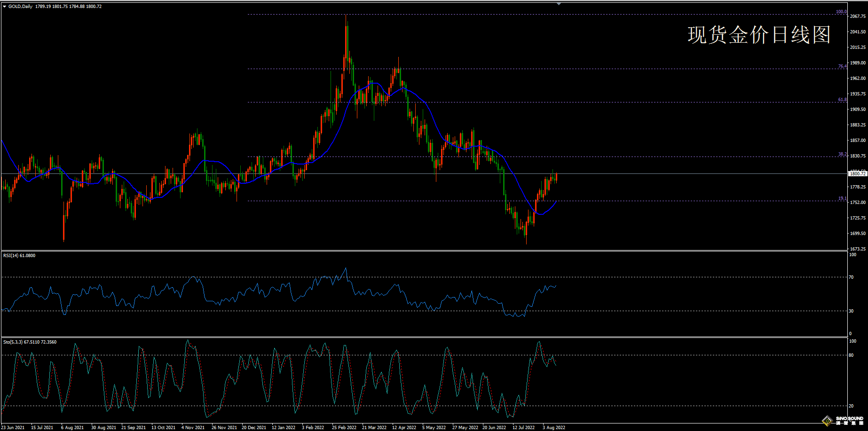Select the 38.2 Fibonacci level label
Image resolution: width=868 pixels, height=431 pixels.
pyautogui.click(x=842, y=154)
